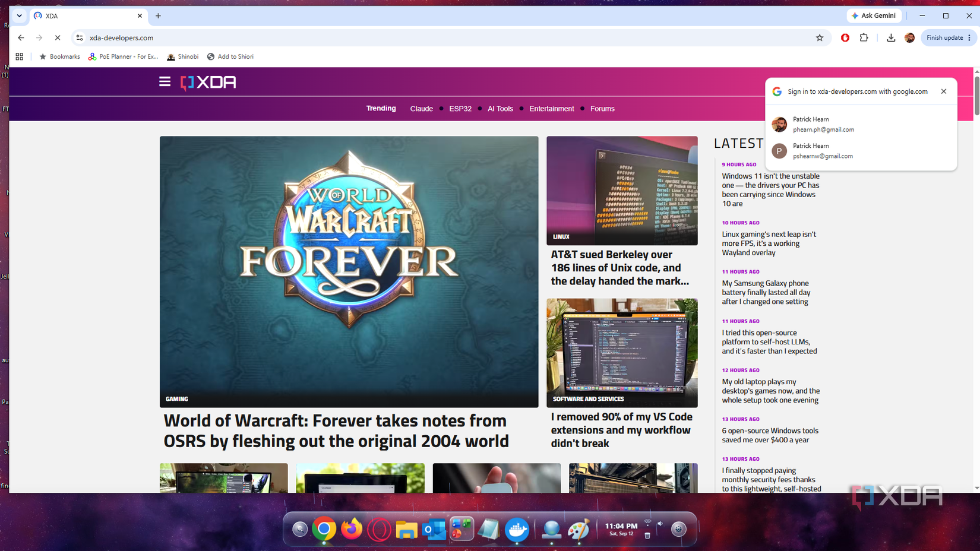The width and height of the screenshot is (980, 551).
Task: Click the XDA logo in the header
Action: tap(208, 82)
